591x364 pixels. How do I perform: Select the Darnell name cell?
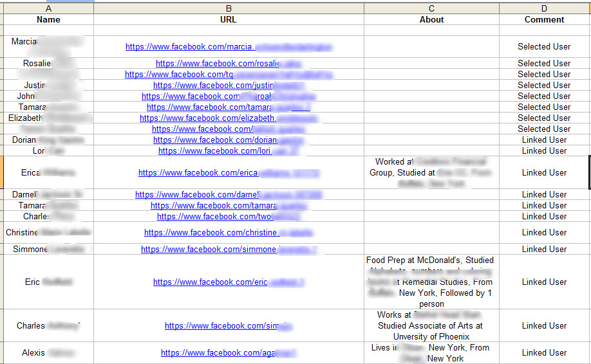[49, 195]
